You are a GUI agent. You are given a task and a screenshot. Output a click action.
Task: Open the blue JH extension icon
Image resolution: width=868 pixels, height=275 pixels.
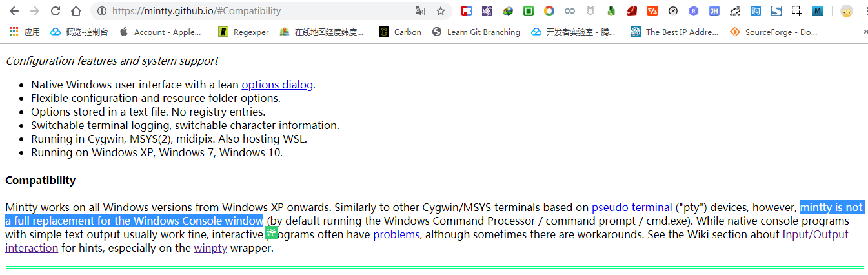tap(714, 11)
